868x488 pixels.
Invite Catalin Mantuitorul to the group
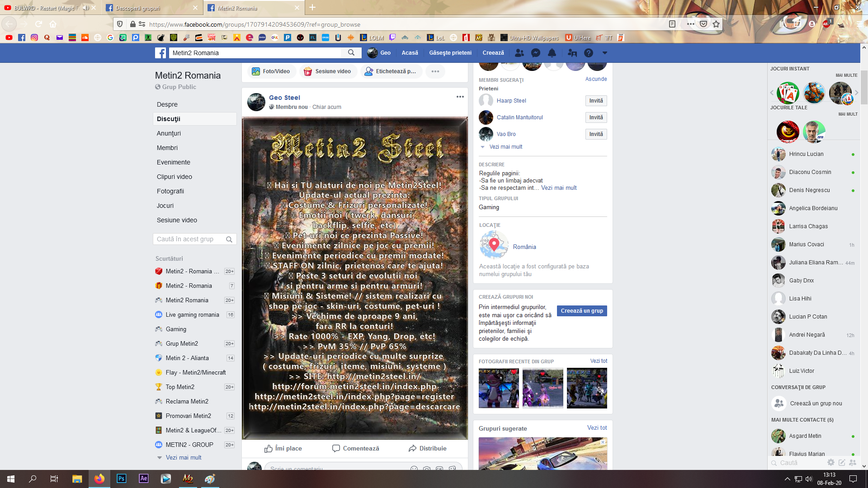click(x=596, y=117)
